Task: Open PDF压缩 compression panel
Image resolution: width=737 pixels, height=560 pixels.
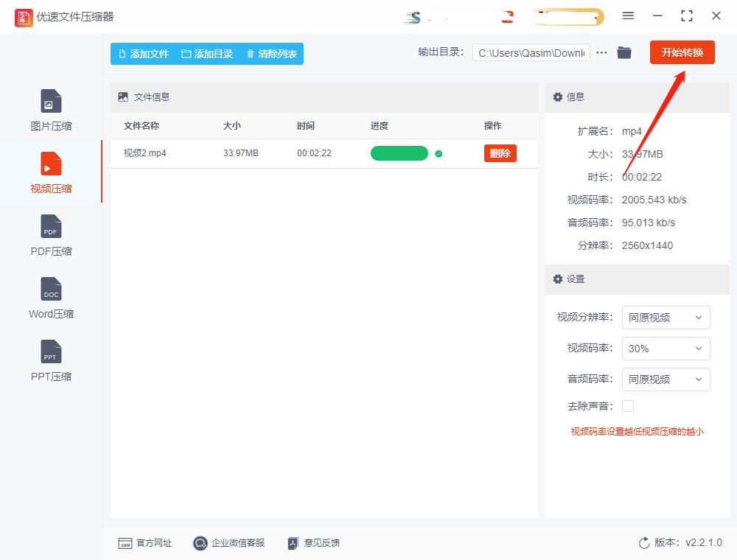Action: pos(50,234)
